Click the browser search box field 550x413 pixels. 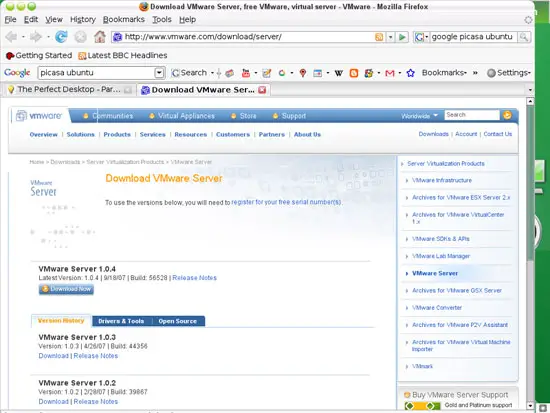point(473,37)
